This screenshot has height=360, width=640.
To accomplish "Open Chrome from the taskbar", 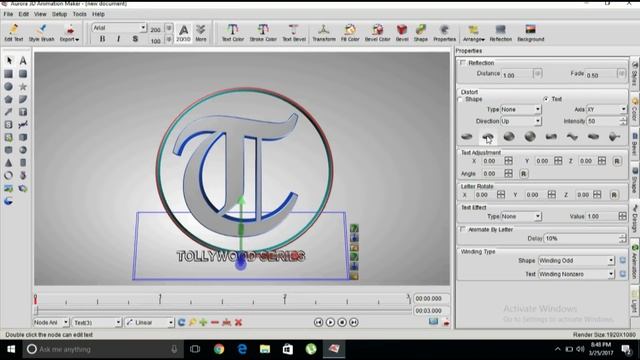I will (219, 349).
